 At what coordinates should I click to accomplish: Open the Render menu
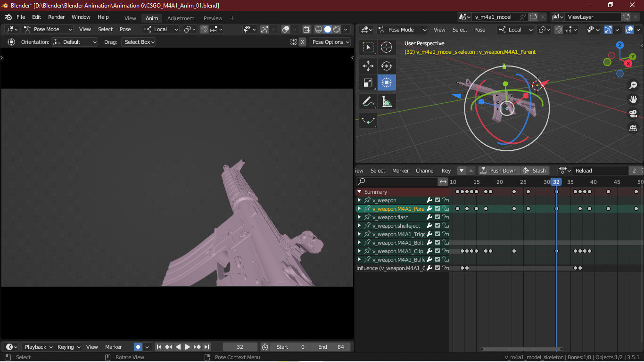[x=56, y=17]
